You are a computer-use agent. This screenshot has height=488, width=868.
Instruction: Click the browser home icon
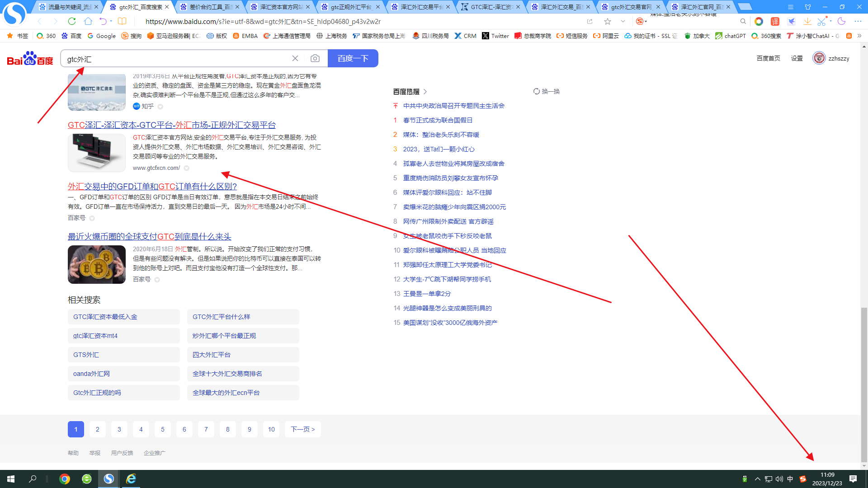point(88,21)
